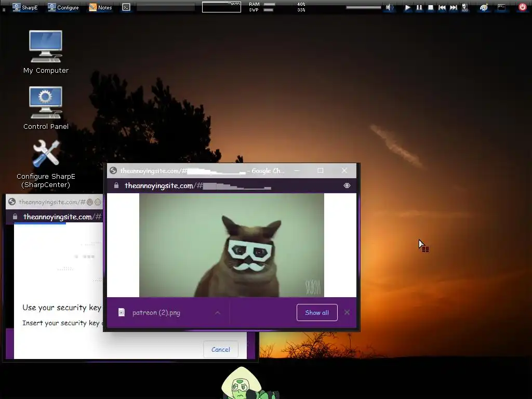Click lock icon in back window address bar

coord(15,217)
